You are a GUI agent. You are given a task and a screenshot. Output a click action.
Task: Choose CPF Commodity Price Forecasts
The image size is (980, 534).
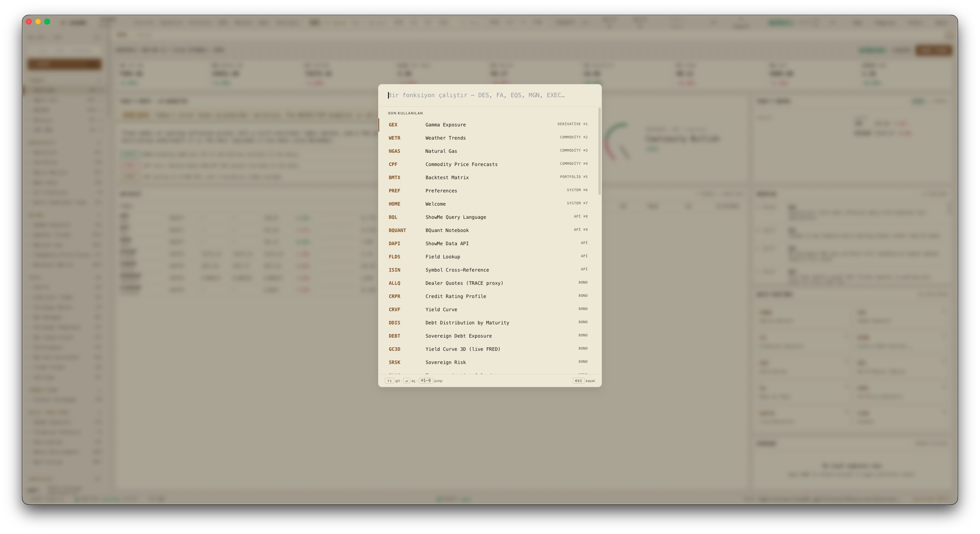coord(488,164)
